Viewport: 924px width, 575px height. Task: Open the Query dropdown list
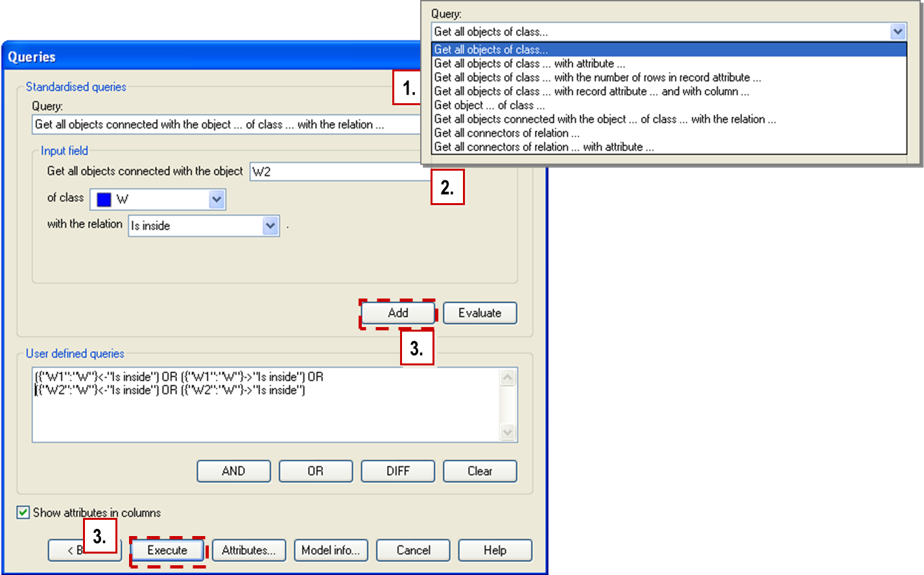coord(899,31)
